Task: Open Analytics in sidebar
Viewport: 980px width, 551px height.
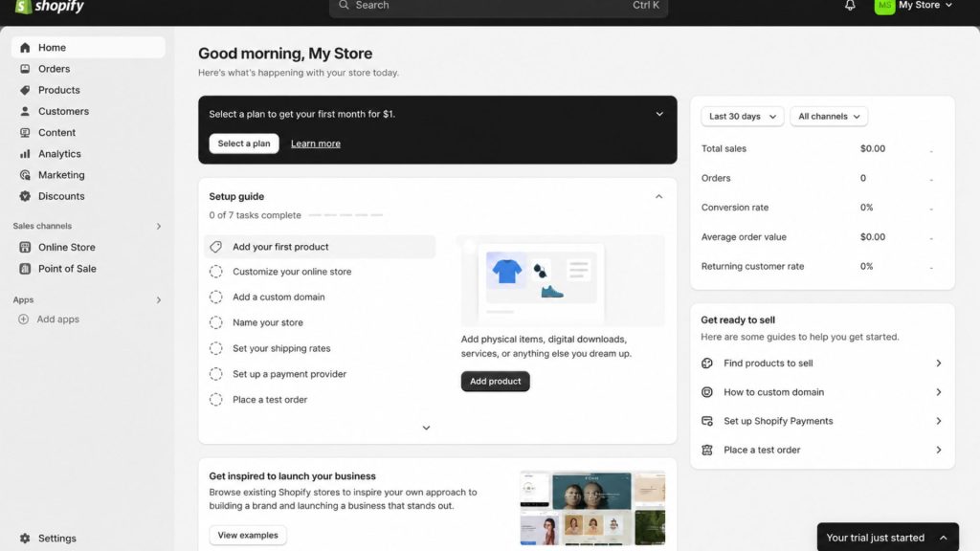Action: click(x=88, y=154)
